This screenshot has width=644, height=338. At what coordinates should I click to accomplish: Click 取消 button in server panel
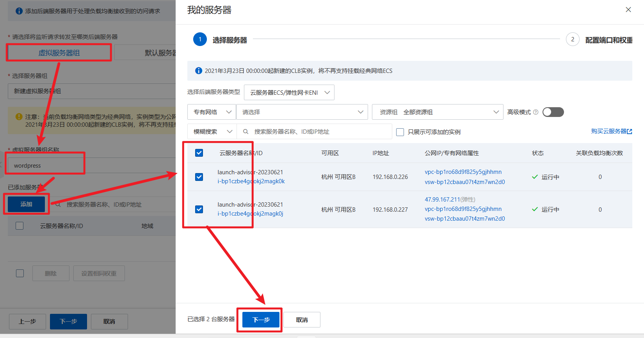pos(302,320)
